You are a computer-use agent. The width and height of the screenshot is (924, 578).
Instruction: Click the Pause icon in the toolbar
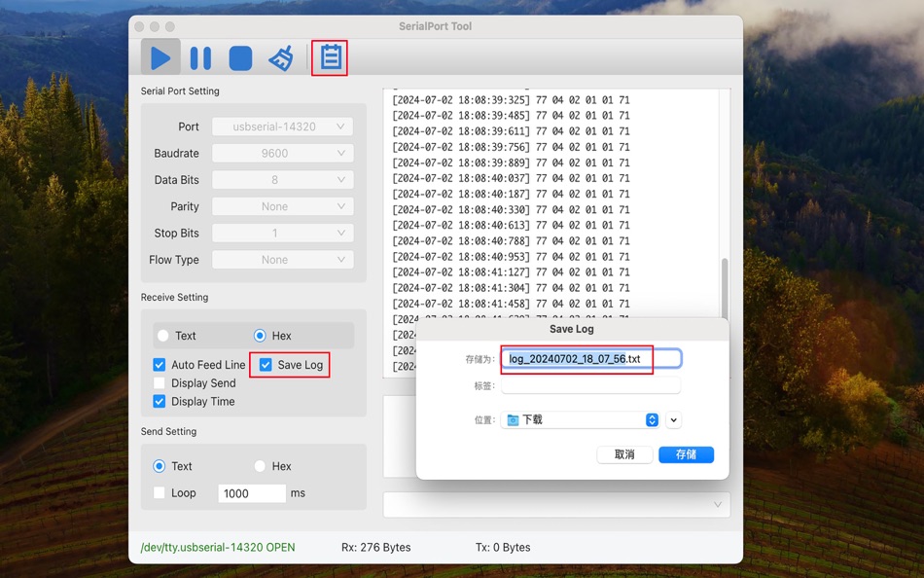pyautogui.click(x=199, y=56)
